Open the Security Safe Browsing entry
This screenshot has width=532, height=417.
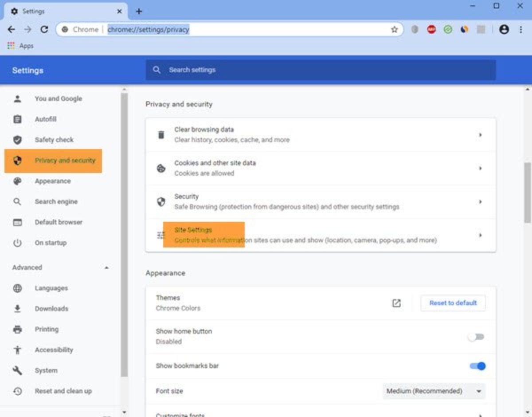[321, 202]
